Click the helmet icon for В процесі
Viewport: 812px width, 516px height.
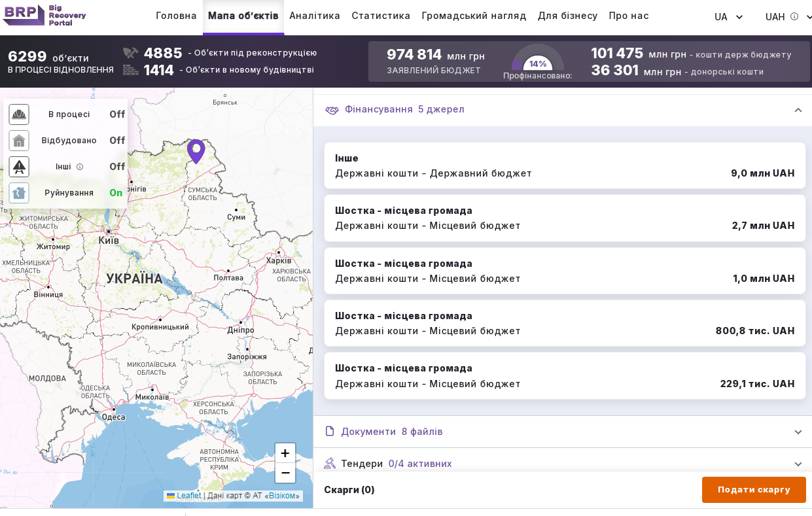pyautogui.click(x=19, y=114)
